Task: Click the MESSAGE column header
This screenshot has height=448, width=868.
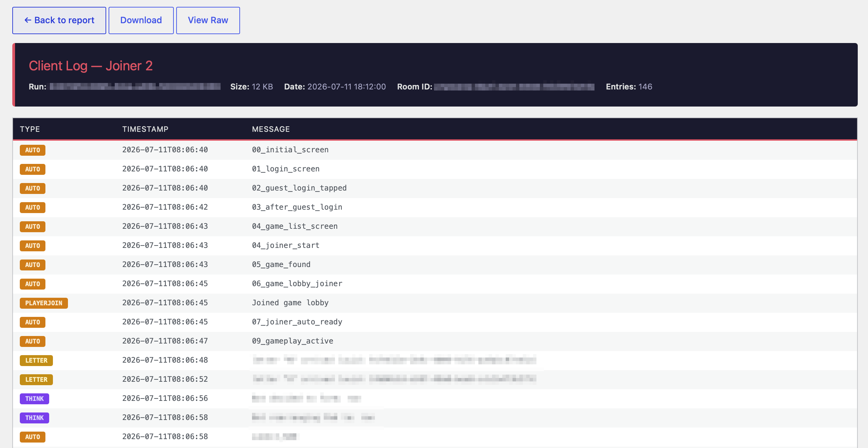Action: (x=271, y=129)
